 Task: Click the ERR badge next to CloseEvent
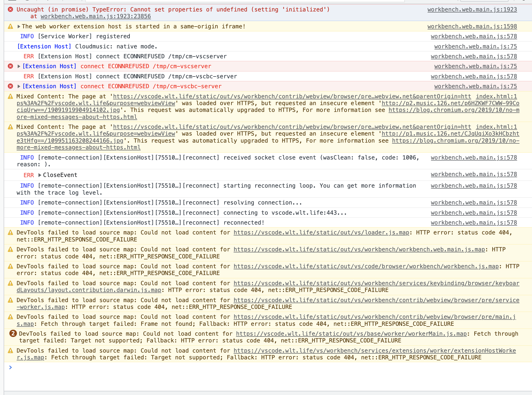[29, 175]
